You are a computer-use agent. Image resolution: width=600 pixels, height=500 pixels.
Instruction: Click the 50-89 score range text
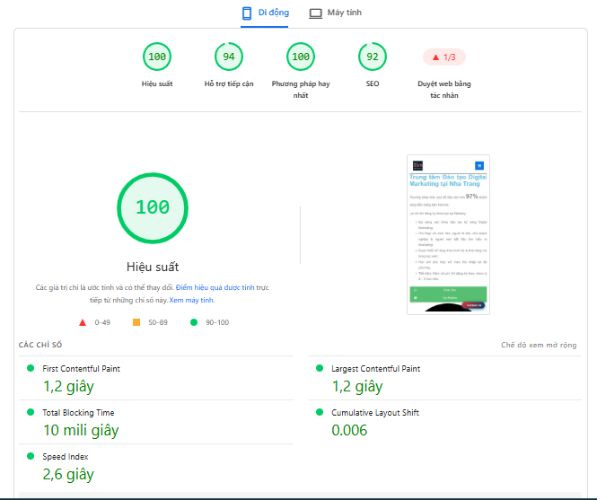[x=158, y=322]
